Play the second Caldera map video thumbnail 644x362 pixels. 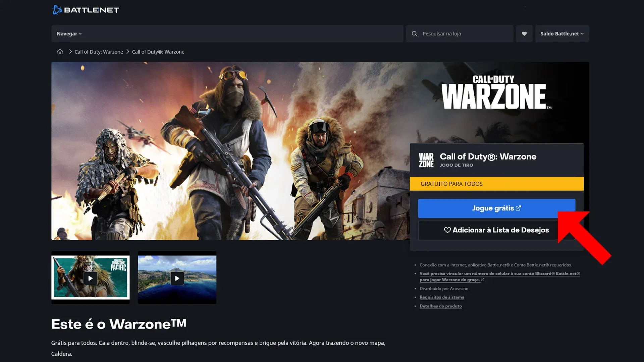[176, 278]
